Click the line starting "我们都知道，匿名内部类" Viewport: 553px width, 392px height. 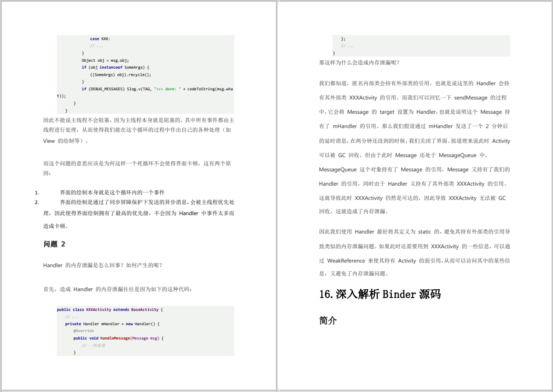pos(414,83)
